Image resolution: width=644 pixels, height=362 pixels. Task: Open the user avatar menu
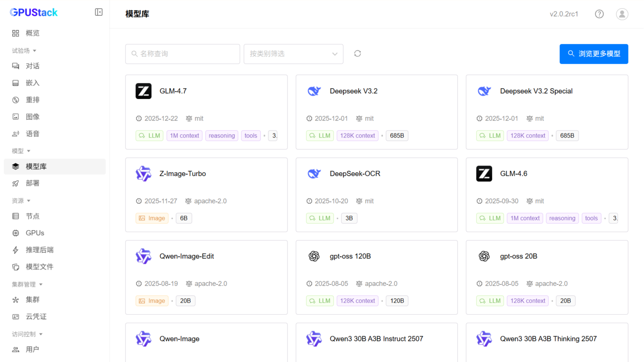(622, 14)
